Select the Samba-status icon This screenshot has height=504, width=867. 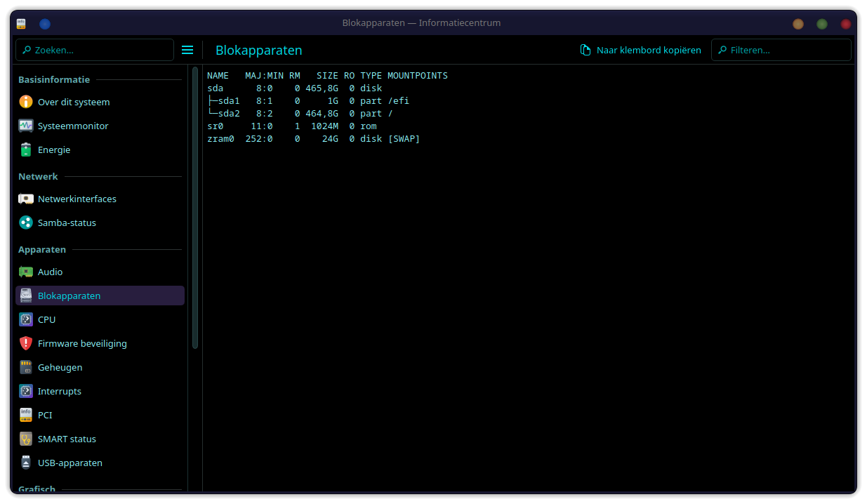(26, 223)
